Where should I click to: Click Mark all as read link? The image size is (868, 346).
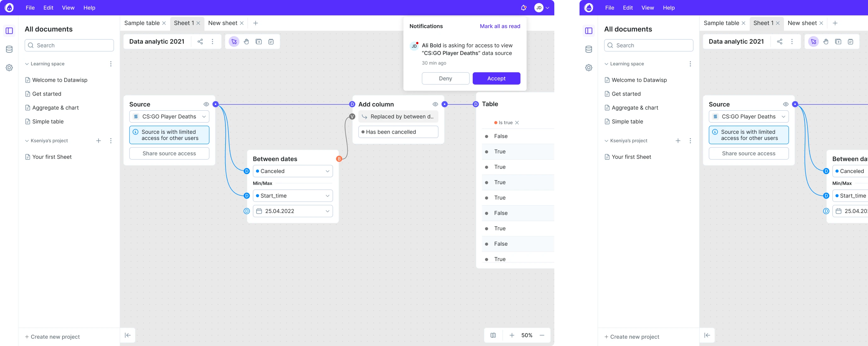[500, 26]
